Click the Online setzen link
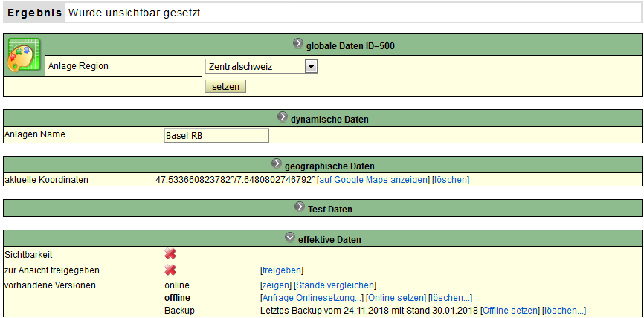 (396, 297)
